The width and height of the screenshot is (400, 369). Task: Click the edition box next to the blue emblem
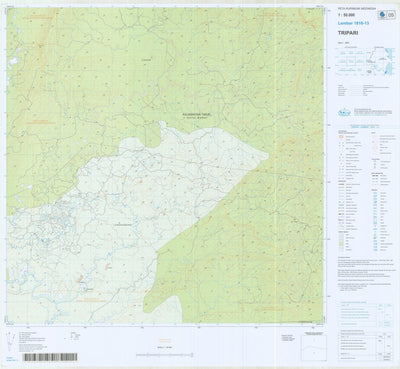pyautogui.click(x=391, y=14)
